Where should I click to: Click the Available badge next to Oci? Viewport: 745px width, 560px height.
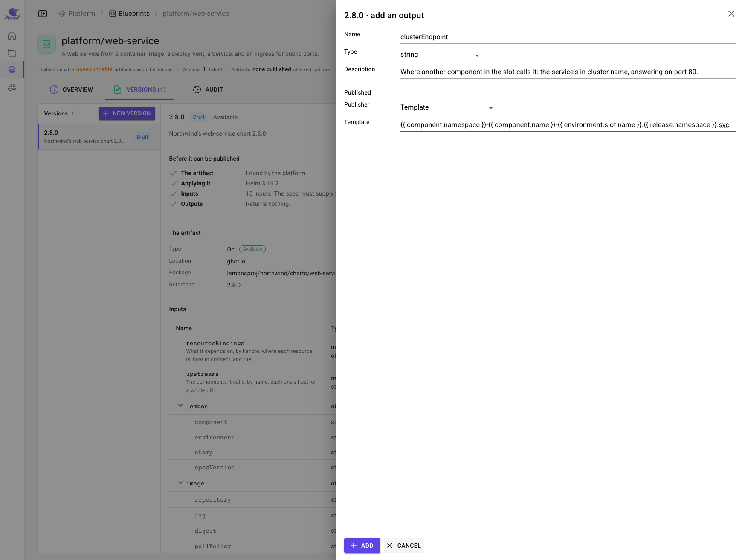coord(252,249)
